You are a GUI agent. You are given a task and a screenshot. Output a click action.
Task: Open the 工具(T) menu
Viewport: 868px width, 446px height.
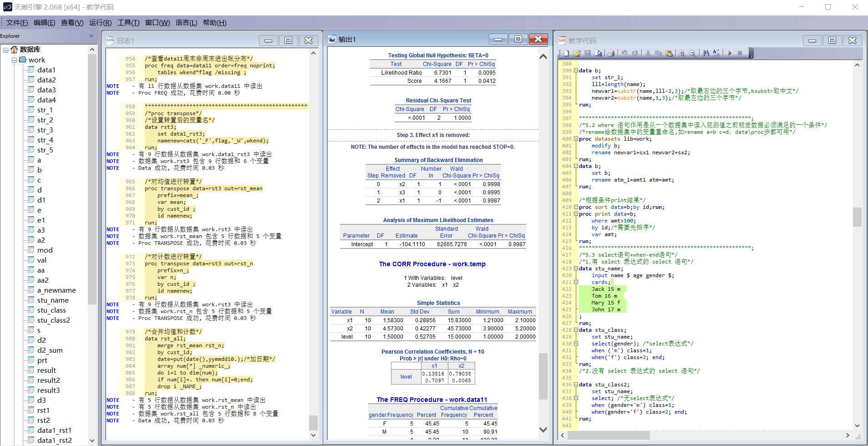pyautogui.click(x=128, y=23)
